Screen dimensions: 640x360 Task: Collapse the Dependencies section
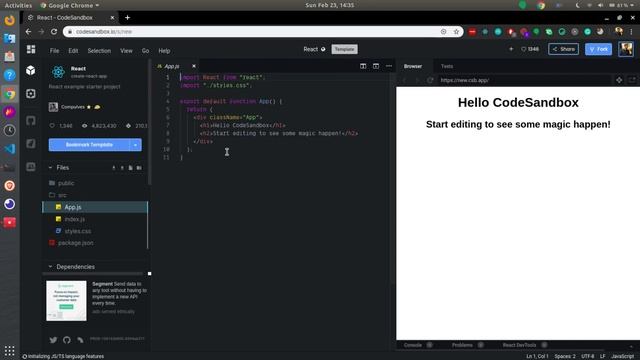point(50,267)
